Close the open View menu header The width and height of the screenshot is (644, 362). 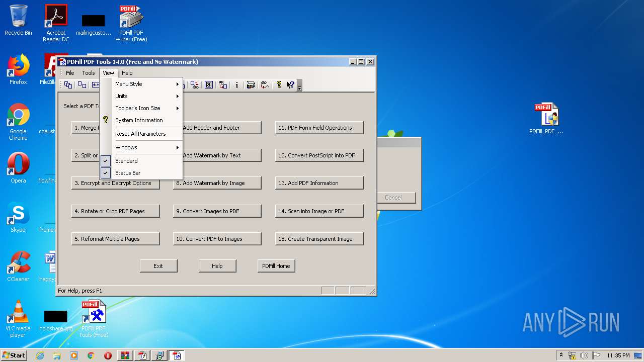108,73
